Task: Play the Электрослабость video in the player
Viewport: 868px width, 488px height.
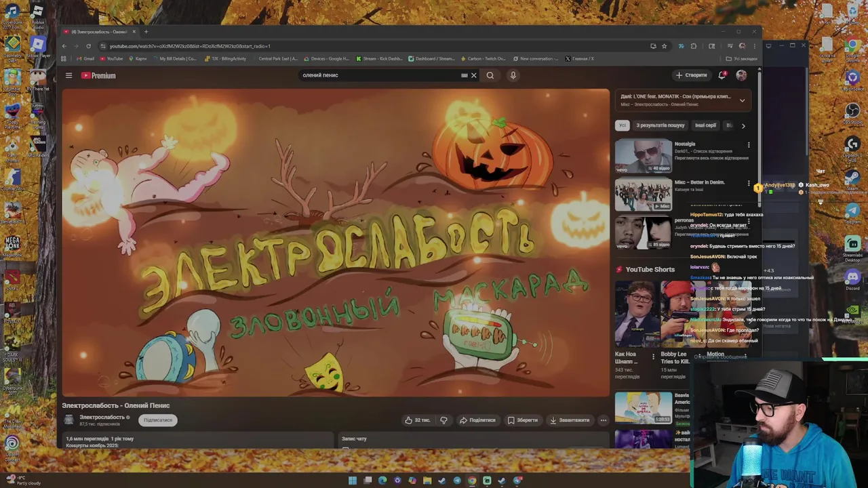Action: (336, 243)
